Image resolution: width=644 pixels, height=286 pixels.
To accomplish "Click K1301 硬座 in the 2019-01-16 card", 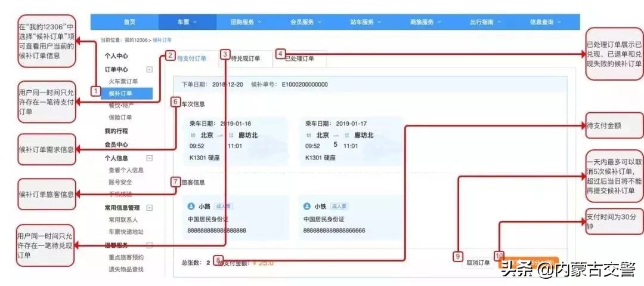I will (205, 158).
